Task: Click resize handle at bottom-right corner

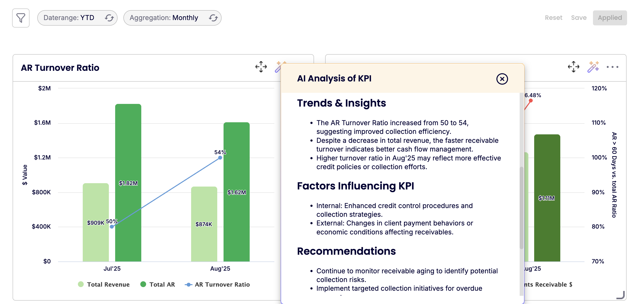Action: click(621, 295)
